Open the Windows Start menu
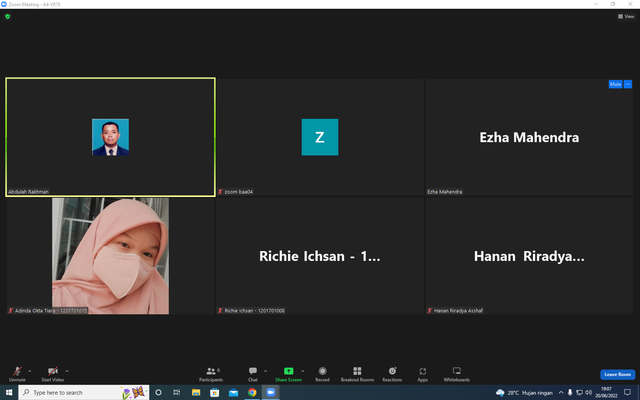640x400 pixels. pos(9,392)
